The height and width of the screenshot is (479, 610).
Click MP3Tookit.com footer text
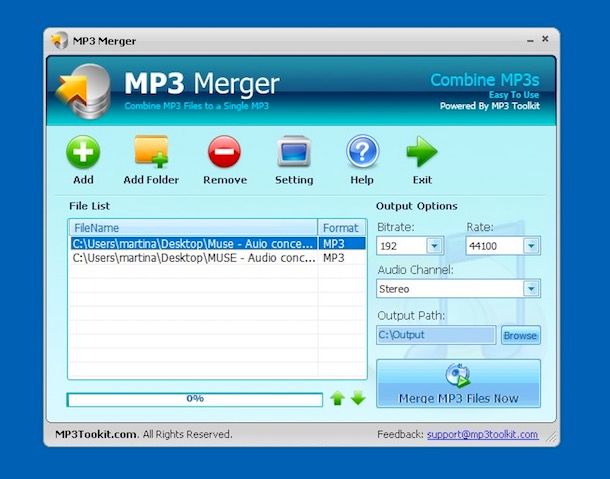coord(96,434)
